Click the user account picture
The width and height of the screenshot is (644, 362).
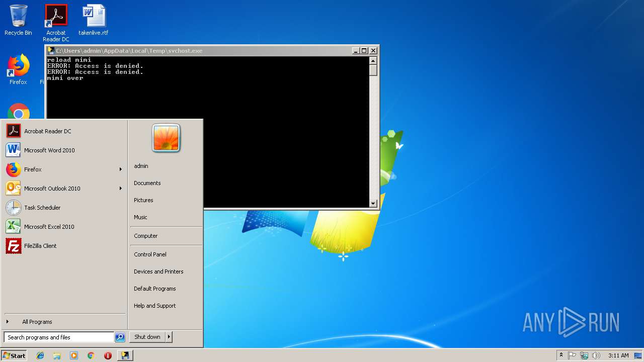(x=166, y=138)
